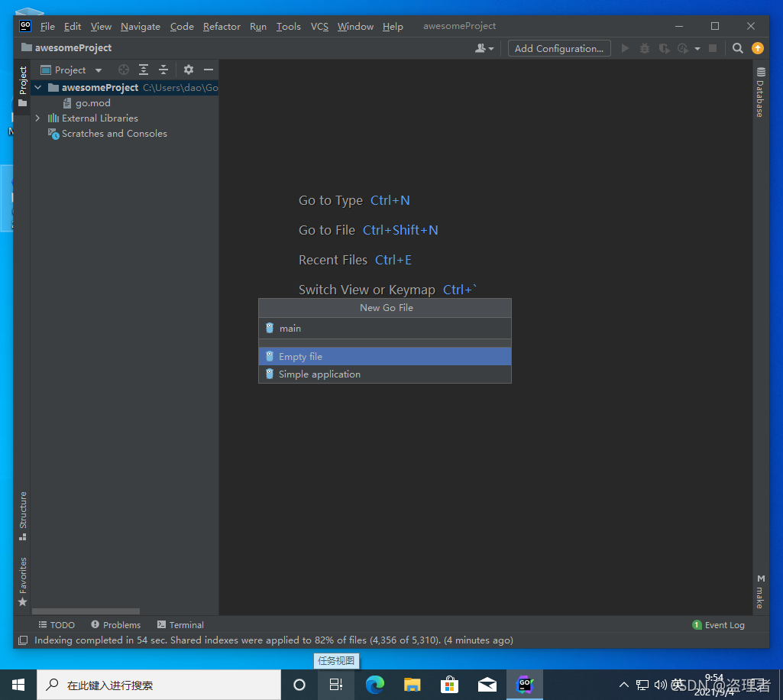Open the Terminal tool window
The width and height of the screenshot is (783, 700).
(180, 625)
